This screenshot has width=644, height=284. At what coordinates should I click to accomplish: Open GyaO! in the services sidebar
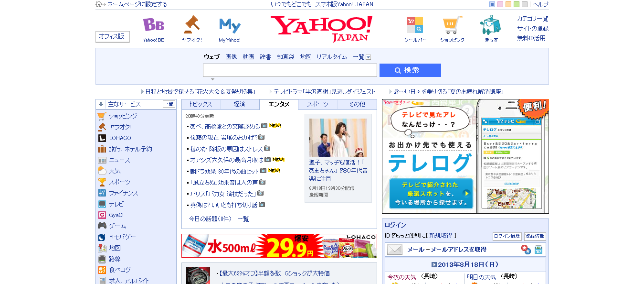click(x=116, y=215)
